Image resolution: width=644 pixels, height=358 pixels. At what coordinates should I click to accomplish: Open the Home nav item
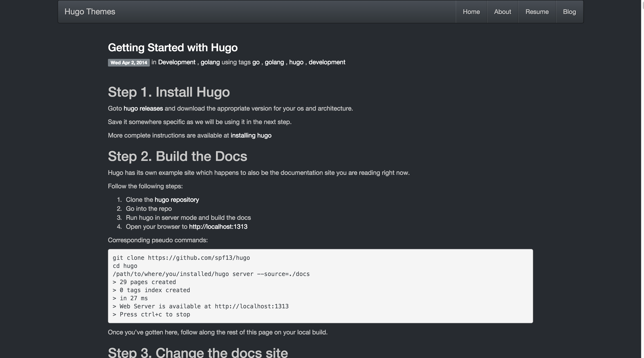click(471, 12)
